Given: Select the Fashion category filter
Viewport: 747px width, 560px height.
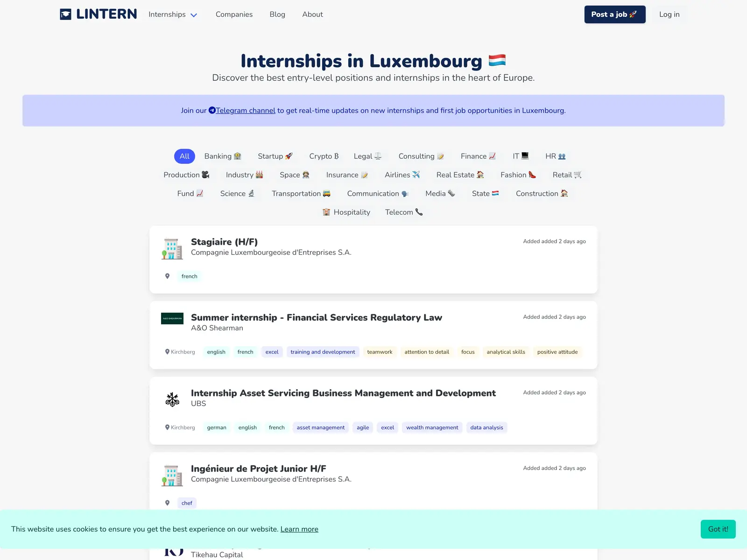Looking at the screenshot, I should (x=518, y=175).
